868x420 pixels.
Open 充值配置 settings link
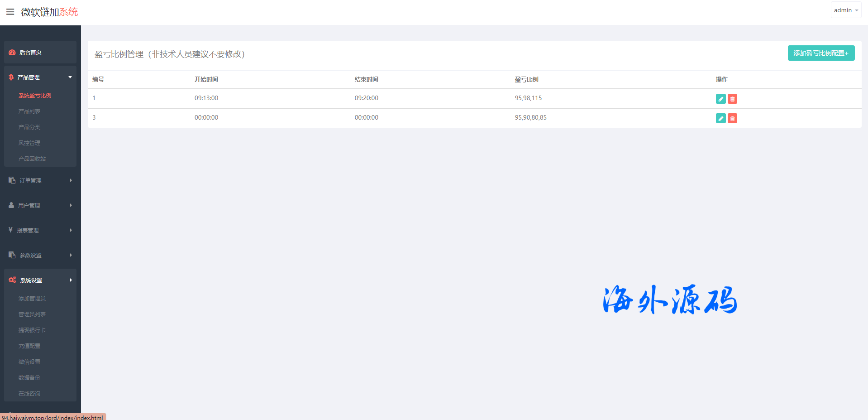pyautogui.click(x=29, y=346)
